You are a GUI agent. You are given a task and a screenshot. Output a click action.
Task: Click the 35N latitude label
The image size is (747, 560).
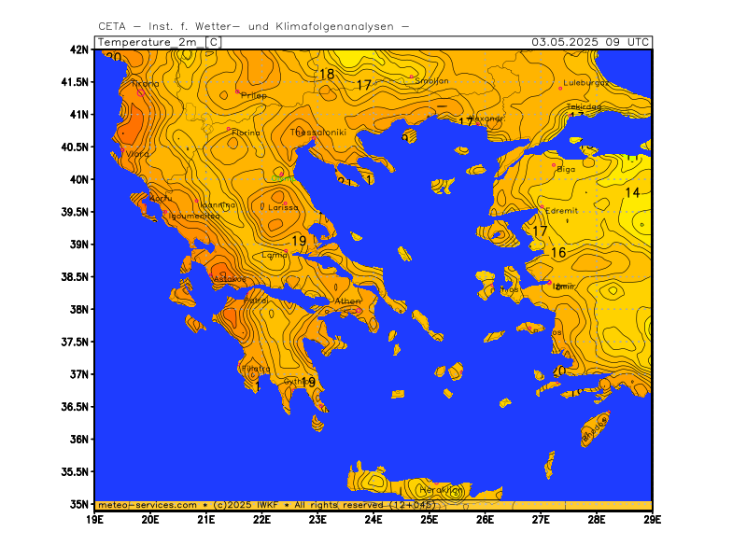point(79,504)
